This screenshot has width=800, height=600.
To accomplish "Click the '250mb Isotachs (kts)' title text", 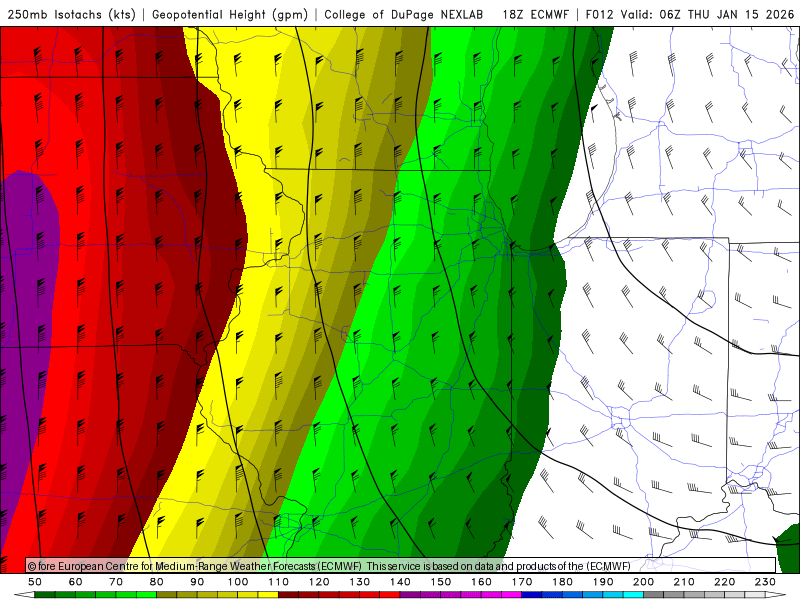I will [x=72, y=15].
